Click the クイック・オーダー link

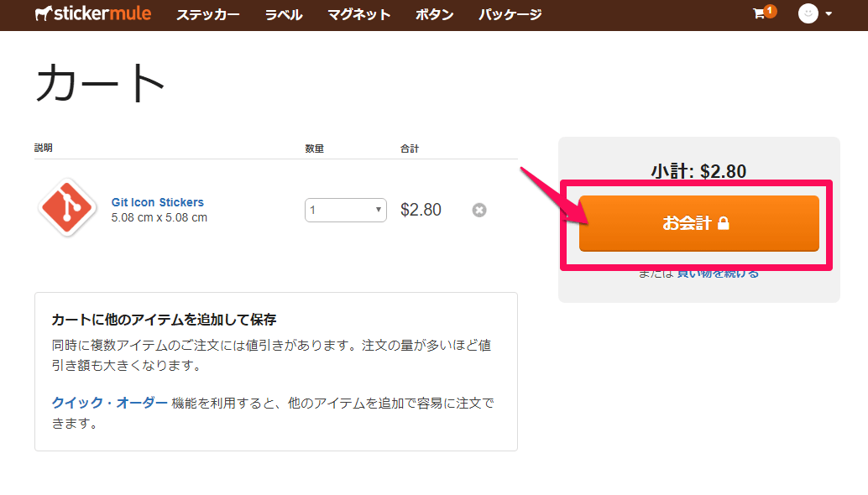point(110,403)
